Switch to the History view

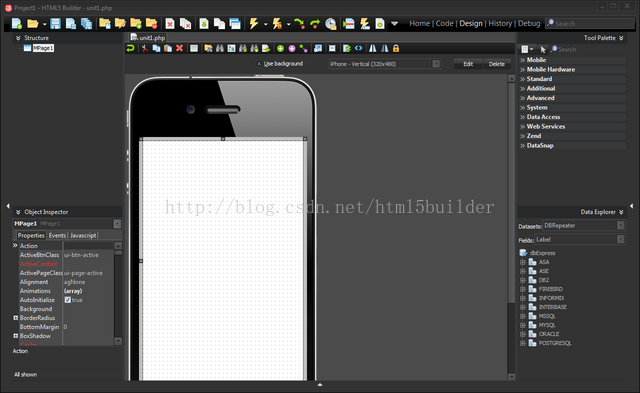[500, 24]
